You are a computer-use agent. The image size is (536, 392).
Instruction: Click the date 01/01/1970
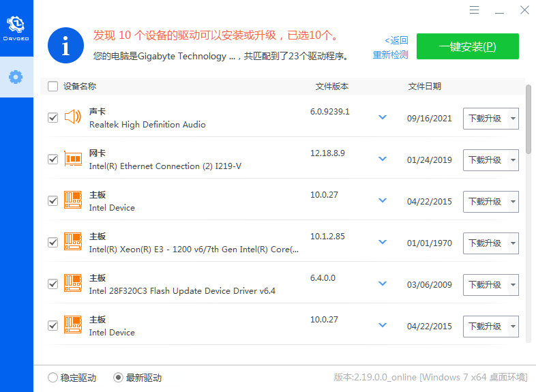point(430,243)
